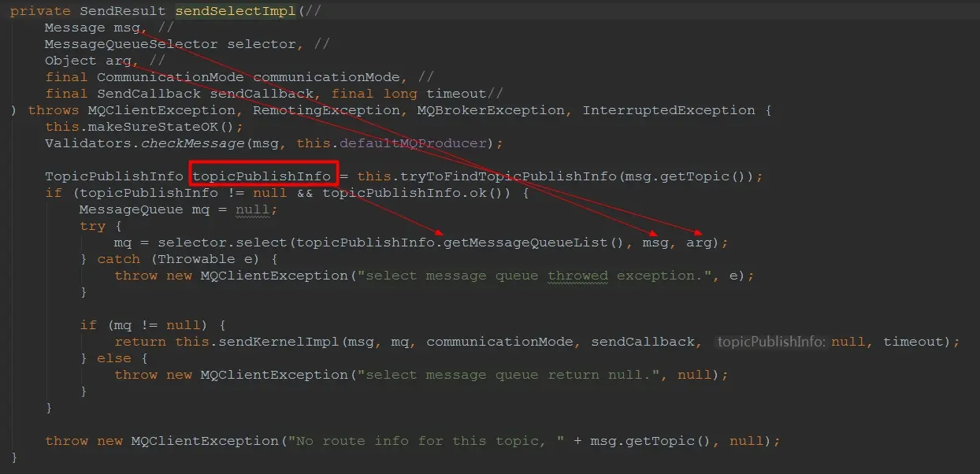Click the getMessageQueueList call
This screenshot has width=980, height=474.
click(x=535, y=243)
